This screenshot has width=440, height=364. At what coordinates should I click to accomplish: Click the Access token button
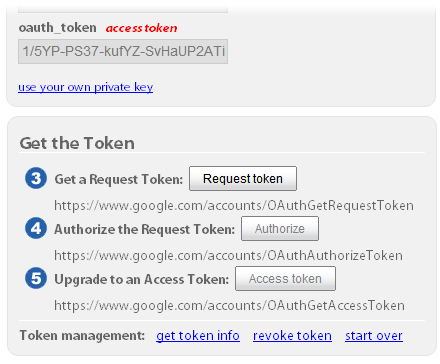285,279
